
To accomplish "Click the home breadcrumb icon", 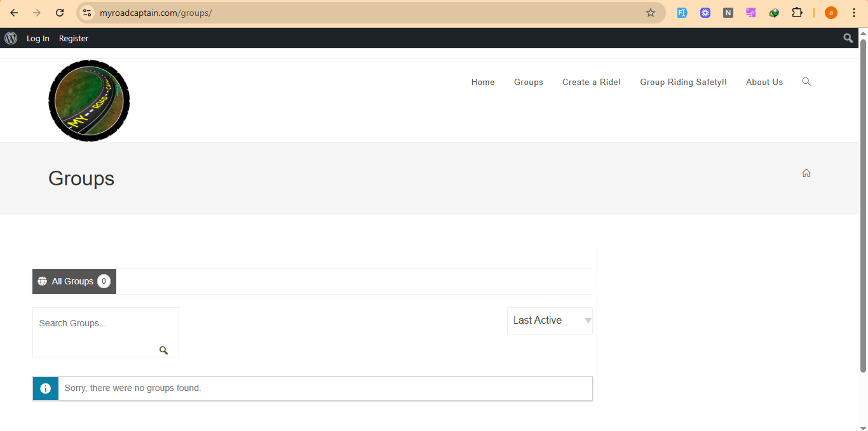I will click(806, 173).
